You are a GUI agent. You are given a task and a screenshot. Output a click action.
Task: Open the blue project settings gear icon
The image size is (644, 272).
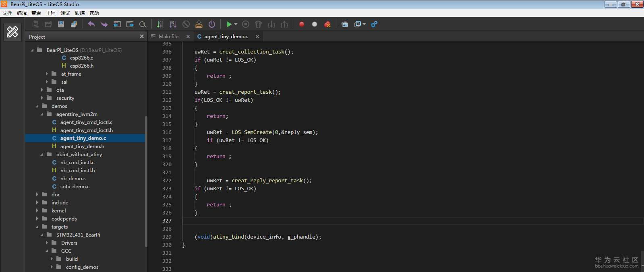click(x=374, y=24)
